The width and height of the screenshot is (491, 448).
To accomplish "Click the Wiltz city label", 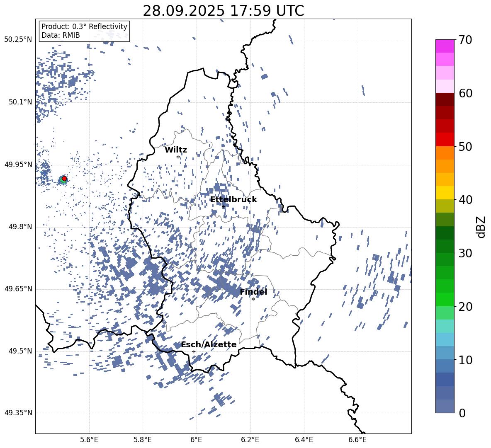I will click(x=176, y=150).
